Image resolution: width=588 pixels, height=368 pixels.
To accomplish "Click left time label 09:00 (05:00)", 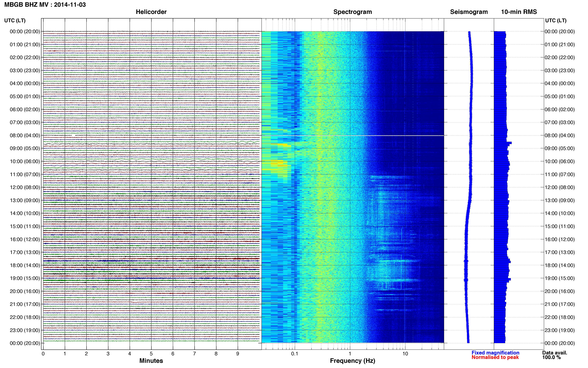I will (x=25, y=148).
